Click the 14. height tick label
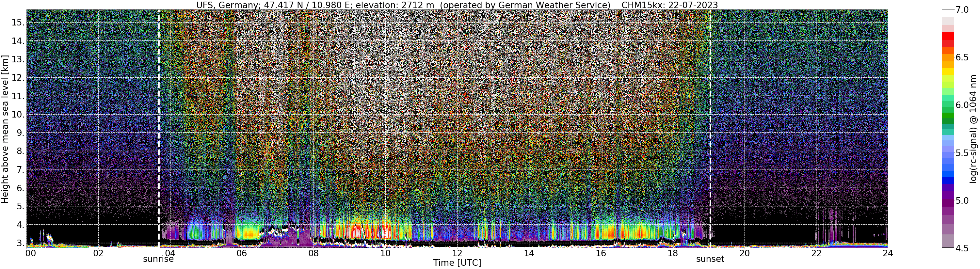980x269 pixels. (x=18, y=41)
